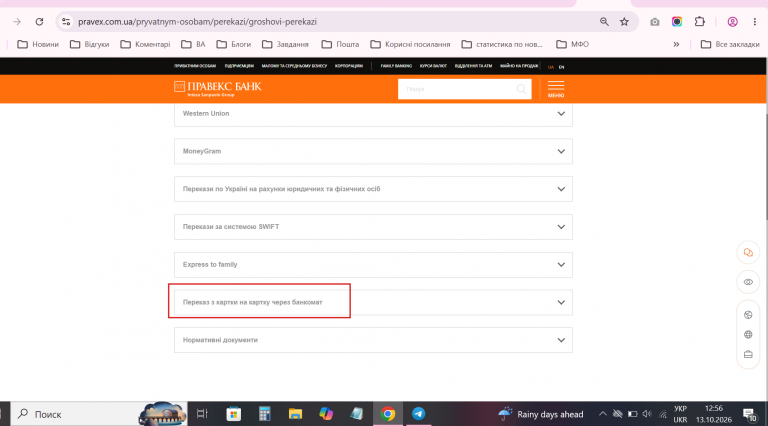Open the chat bubble widget icon
Viewport: 768px width, 426px height.
point(748,253)
